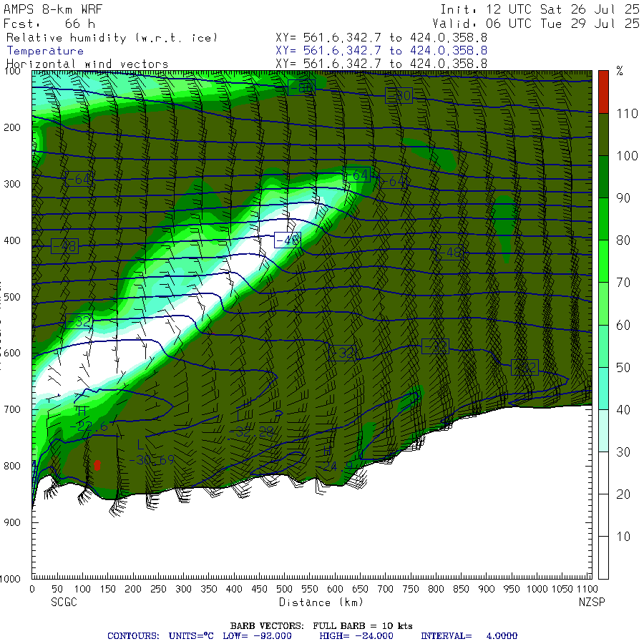The height and width of the screenshot is (644, 644).
Task: Click the H -22.6 temperature maximum label
Action: (x=88, y=419)
